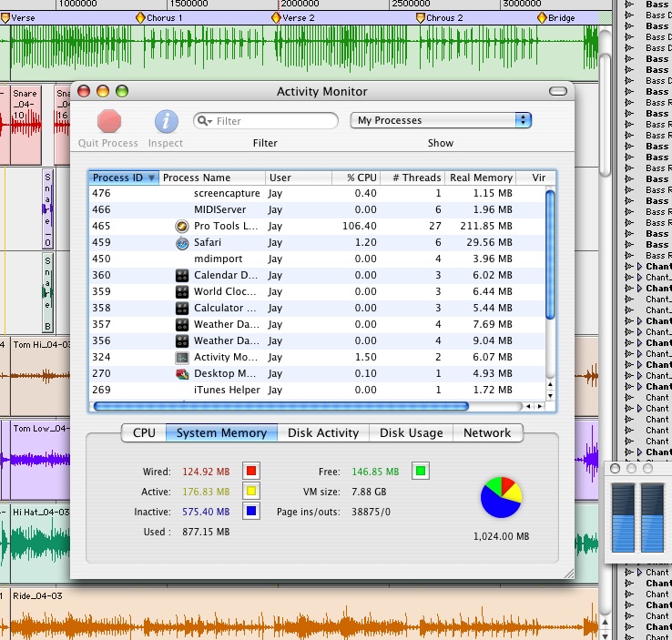Click the process list scroll up arrow
Image resolution: width=672 pixels, height=640 pixels.
click(x=550, y=384)
